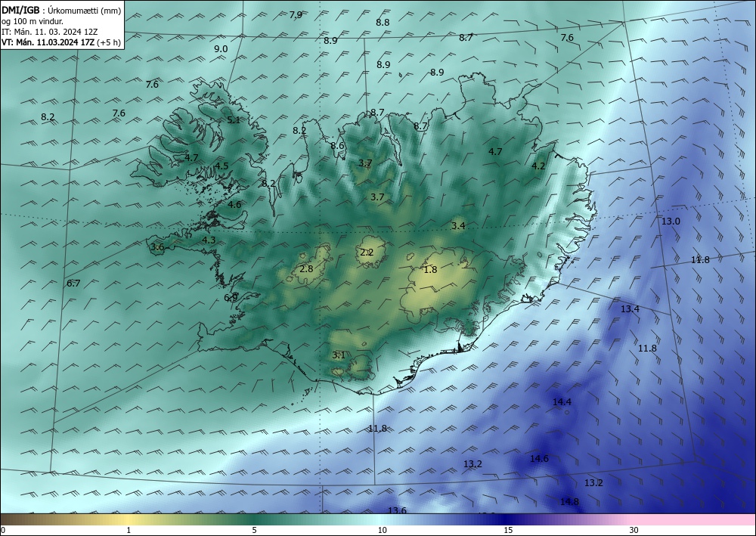
Task: Select the 3.1 value near Mýrdalsjökull
Action: pos(339,356)
